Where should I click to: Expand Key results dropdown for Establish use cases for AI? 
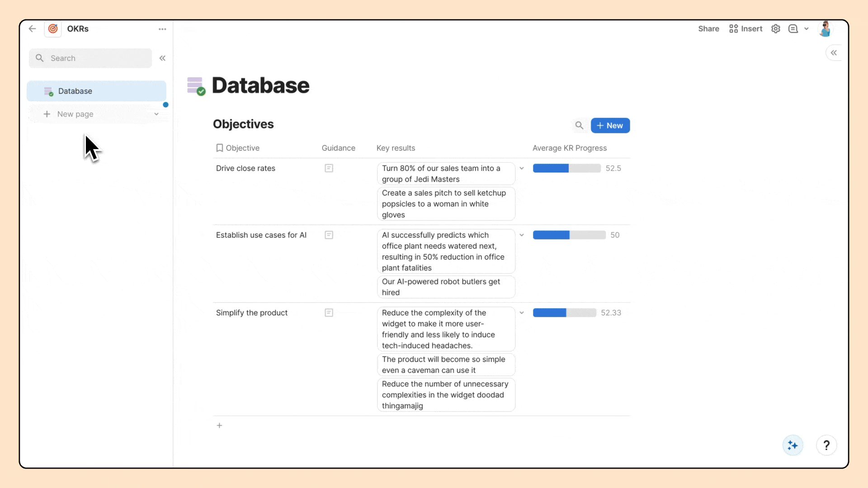click(x=522, y=235)
